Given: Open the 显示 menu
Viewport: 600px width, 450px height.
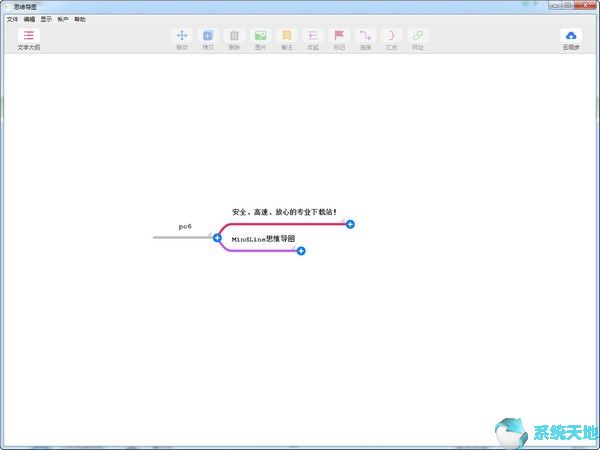Looking at the screenshot, I should point(46,19).
